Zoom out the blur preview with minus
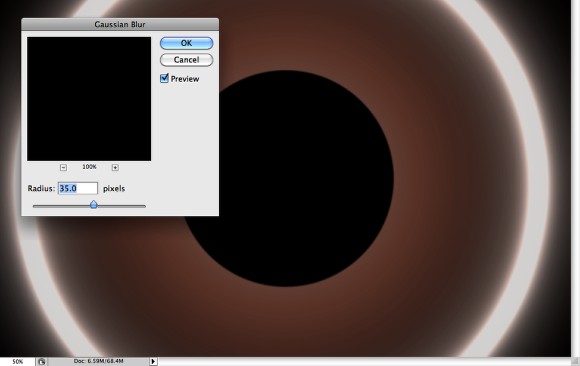 tap(63, 168)
